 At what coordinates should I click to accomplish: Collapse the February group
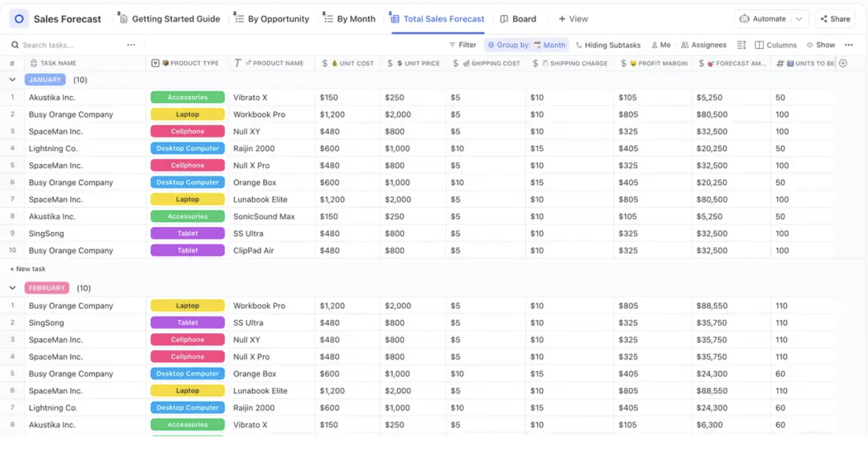[x=12, y=288]
